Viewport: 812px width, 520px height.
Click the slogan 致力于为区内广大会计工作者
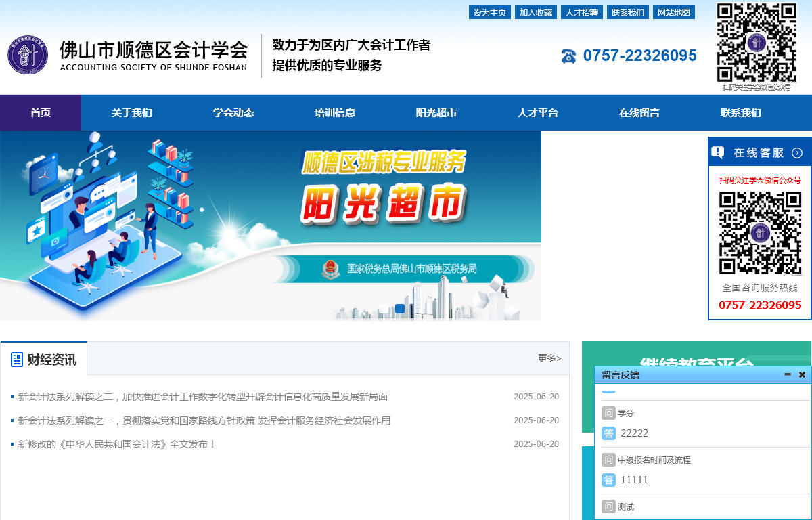[351, 45]
